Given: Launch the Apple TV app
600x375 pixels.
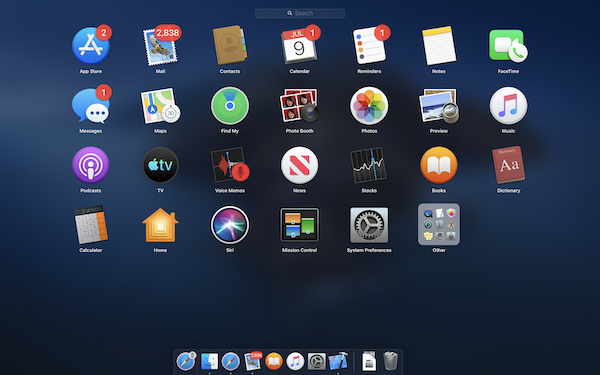Looking at the screenshot, I should tap(160, 165).
